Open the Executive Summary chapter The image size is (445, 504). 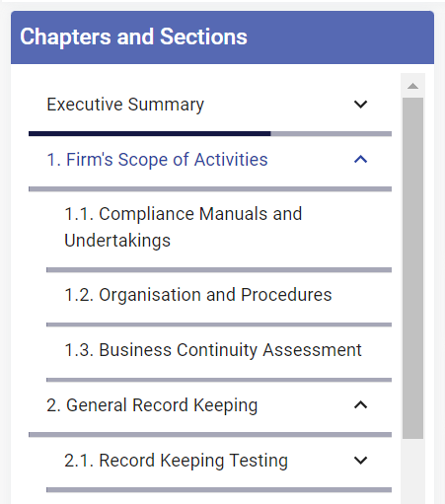[125, 105]
